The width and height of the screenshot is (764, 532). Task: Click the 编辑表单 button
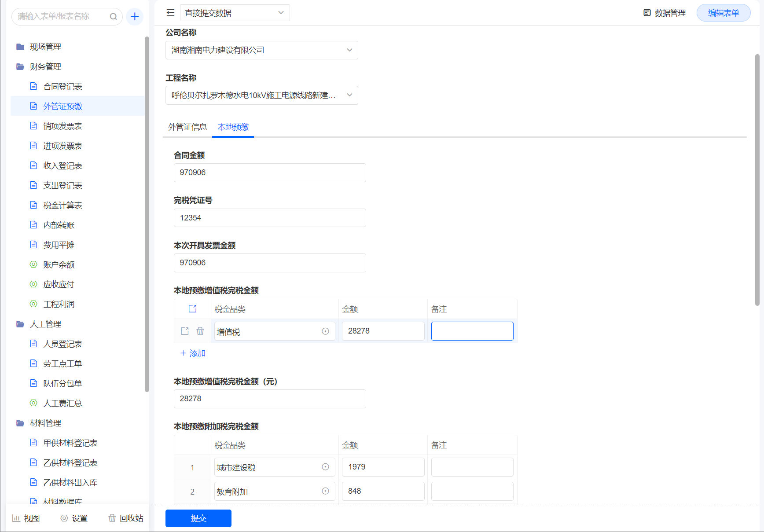tap(723, 13)
